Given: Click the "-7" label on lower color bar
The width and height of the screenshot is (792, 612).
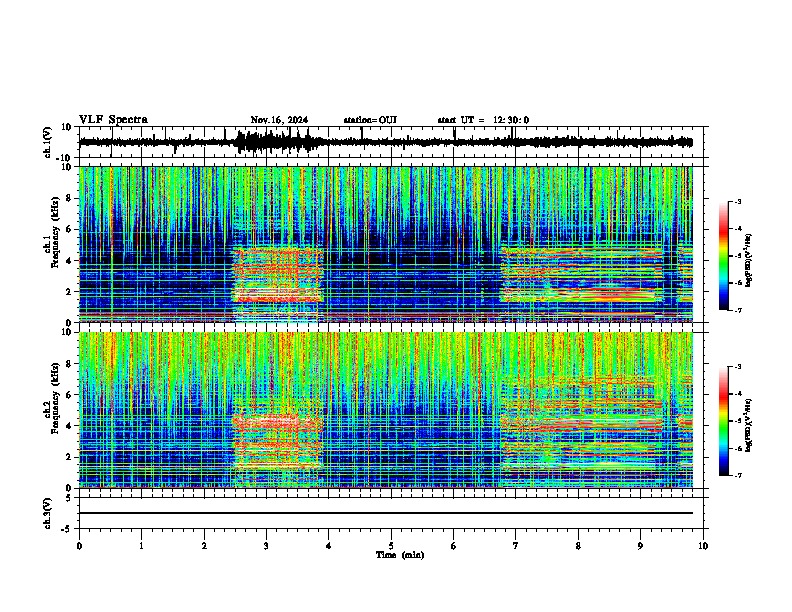Looking at the screenshot, I should [738, 475].
